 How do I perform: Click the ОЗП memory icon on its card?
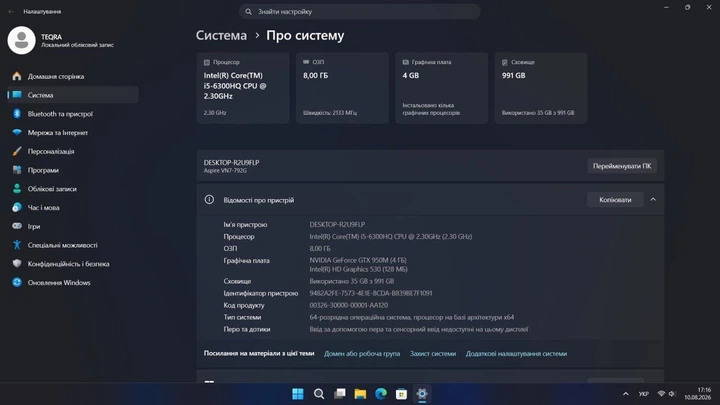pos(306,62)
